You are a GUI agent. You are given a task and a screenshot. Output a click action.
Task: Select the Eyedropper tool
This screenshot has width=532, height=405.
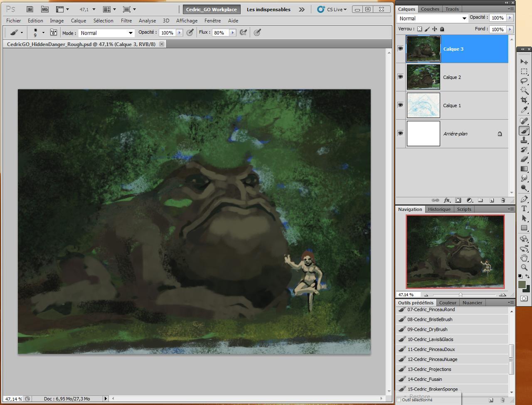click(524, 110)
